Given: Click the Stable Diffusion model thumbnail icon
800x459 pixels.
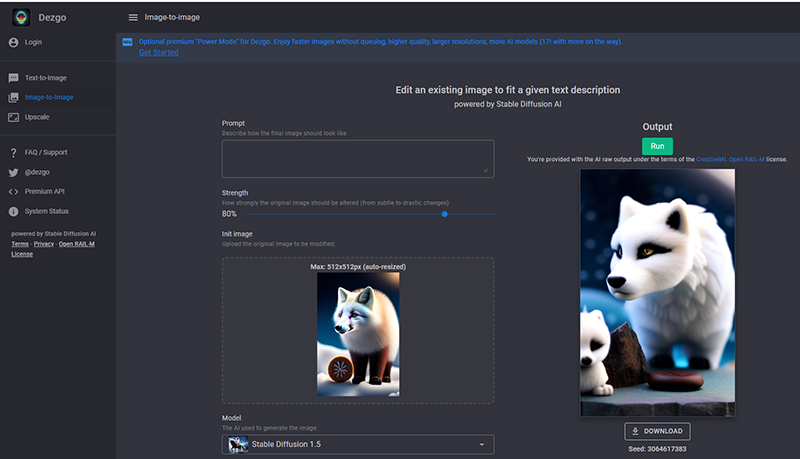Looking at the screenshot, I should [x=238, y=444].
